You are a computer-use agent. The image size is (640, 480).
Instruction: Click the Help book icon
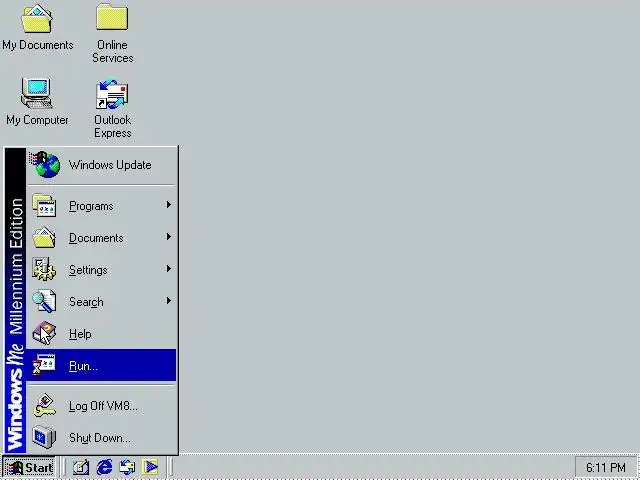pos(44,333)
